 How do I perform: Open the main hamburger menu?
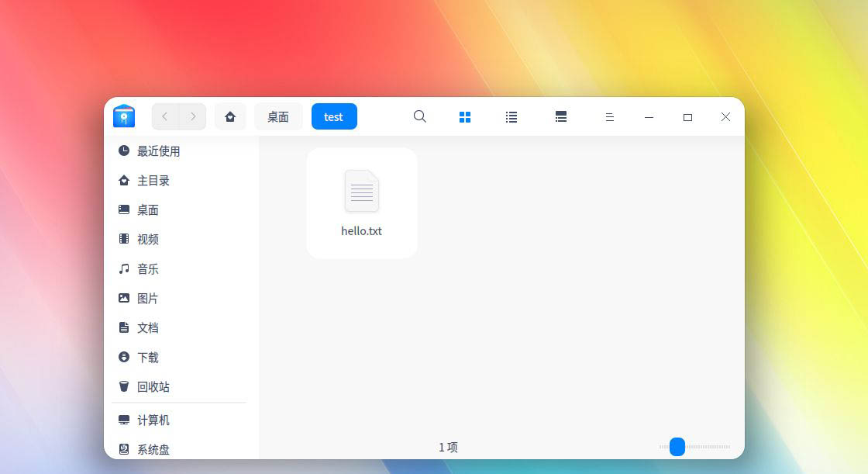(609, 117)
